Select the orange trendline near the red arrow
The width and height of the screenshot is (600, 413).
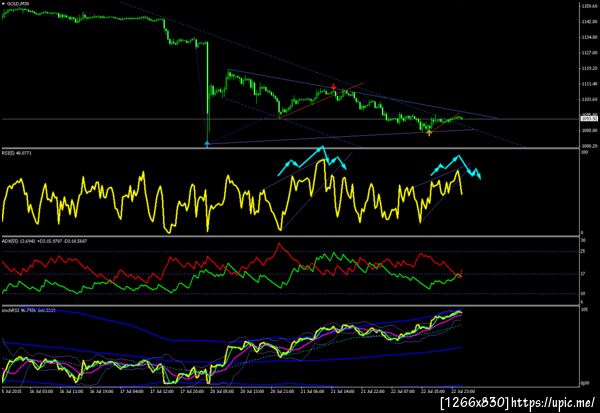coord(321,99)
